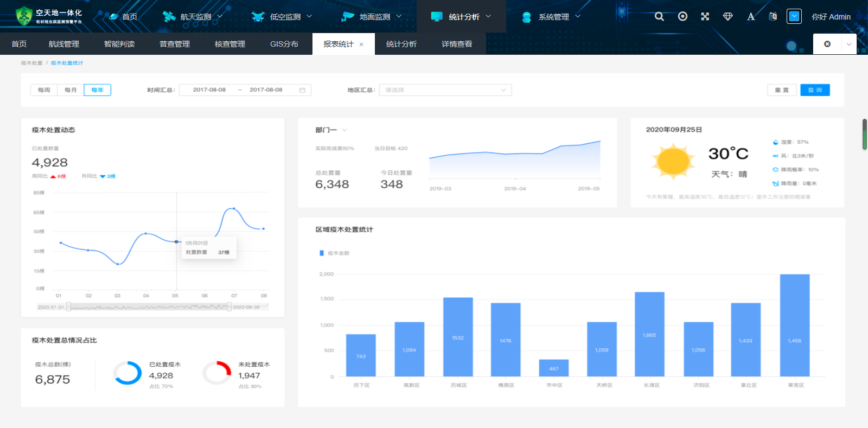Select the 每年 period option

(x=97, y=90)
